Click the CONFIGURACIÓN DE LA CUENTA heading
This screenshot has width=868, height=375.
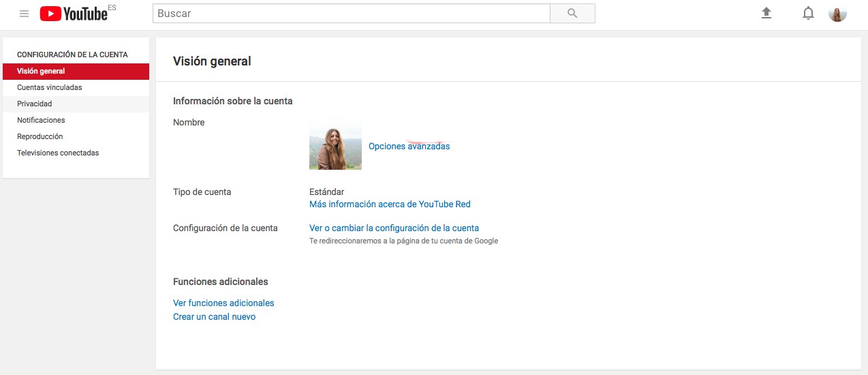click(72, 55)
